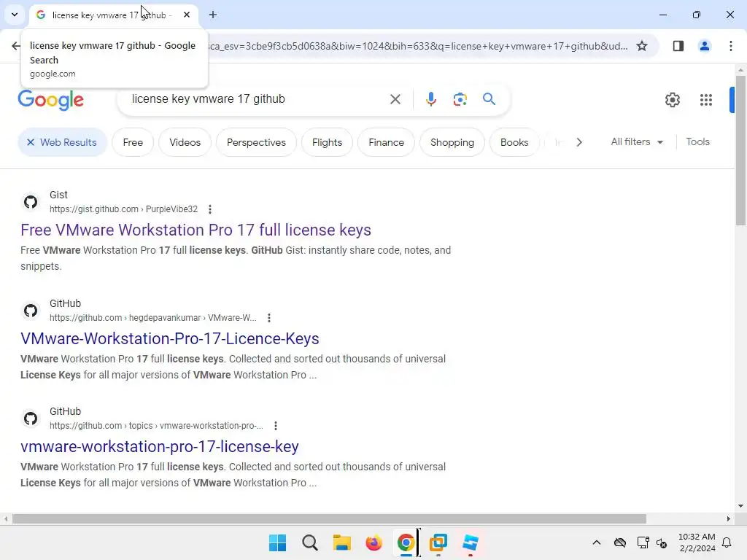
Task: Click the topics result's GitHub favicon
Action: (31, 419)
